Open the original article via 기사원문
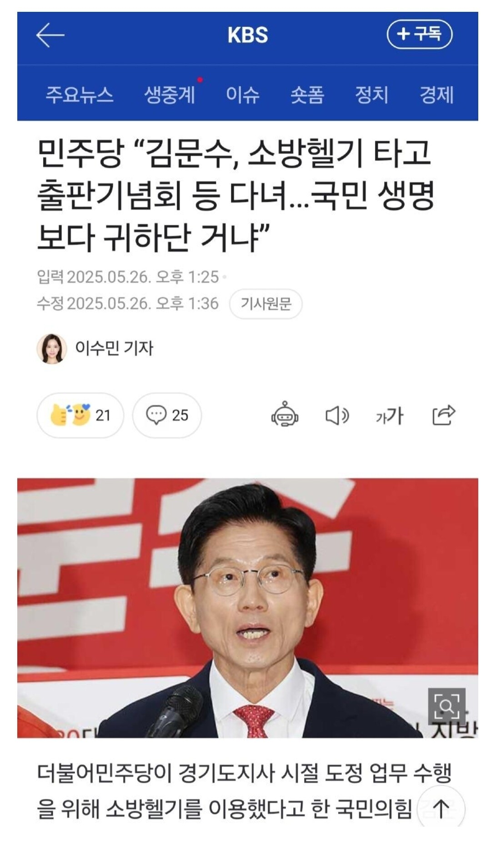The height and width of the screenshot is (868, 491). point(266,304)
